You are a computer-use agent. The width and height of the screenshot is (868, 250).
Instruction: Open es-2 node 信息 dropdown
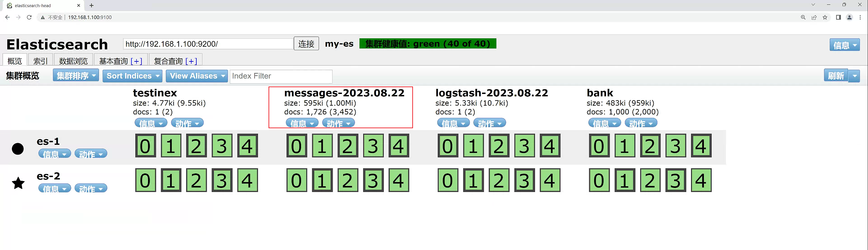coord(55,188)
